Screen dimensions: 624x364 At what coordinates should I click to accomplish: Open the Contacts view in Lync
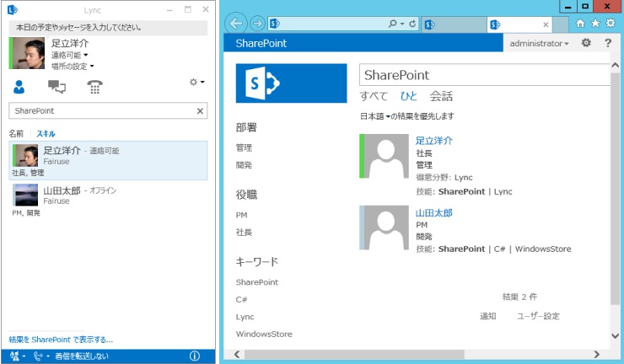[19, 86]
